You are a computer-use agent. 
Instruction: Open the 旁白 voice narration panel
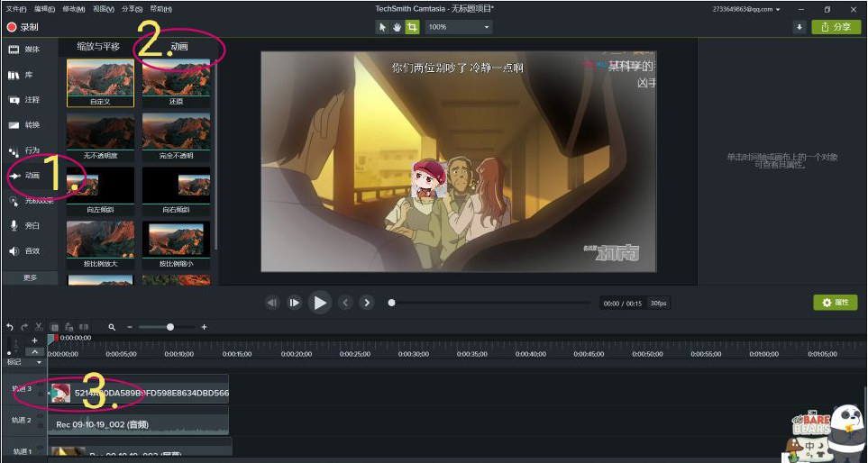click(24, 226)
